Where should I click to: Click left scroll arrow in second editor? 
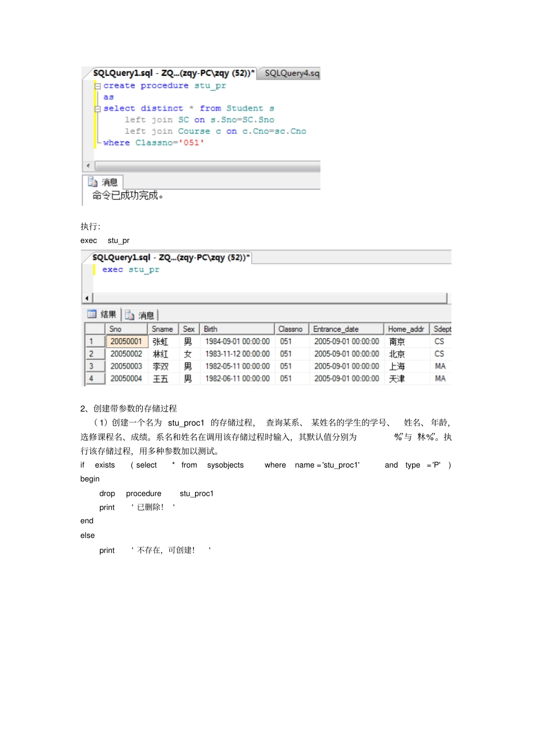[x=87, y=298]
